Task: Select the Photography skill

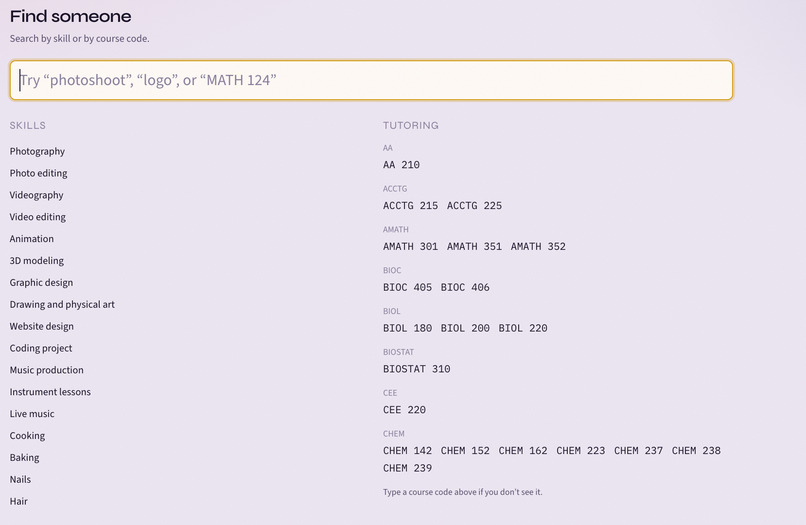Action: tap(37, 151)
